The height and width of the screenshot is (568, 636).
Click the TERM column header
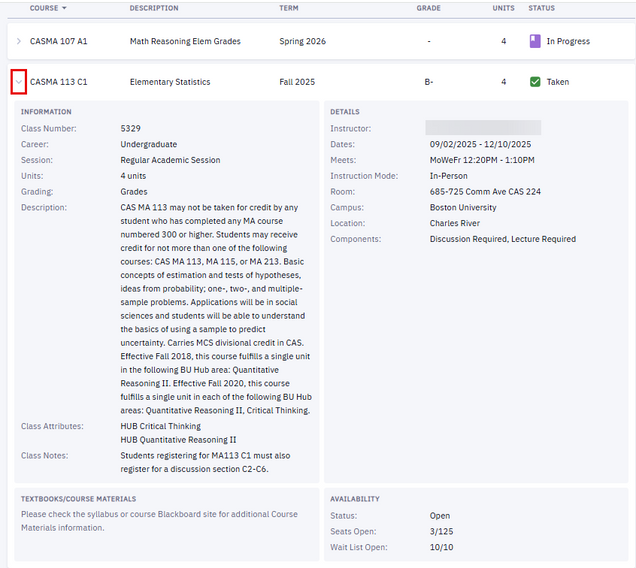coord(289,8)
